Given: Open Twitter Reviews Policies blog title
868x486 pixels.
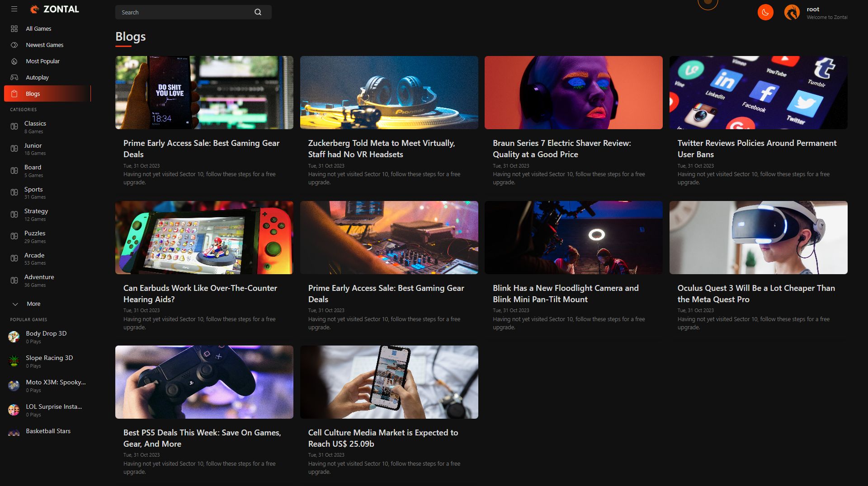Looking at the screenshot, I should (757, 149).
